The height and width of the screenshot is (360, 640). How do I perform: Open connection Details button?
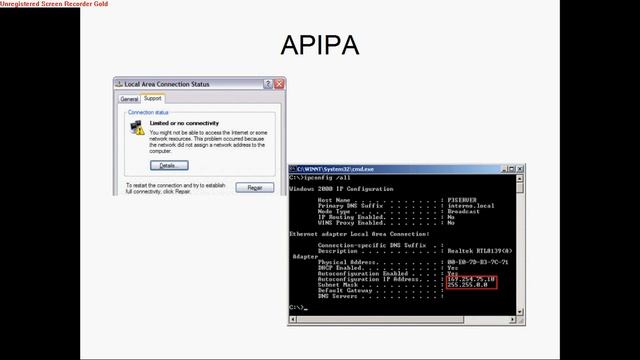tap(169, 165)
